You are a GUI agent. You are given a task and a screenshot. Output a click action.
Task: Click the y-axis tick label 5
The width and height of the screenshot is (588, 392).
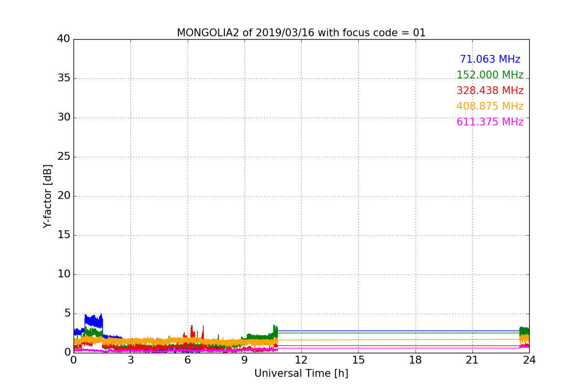67,314
